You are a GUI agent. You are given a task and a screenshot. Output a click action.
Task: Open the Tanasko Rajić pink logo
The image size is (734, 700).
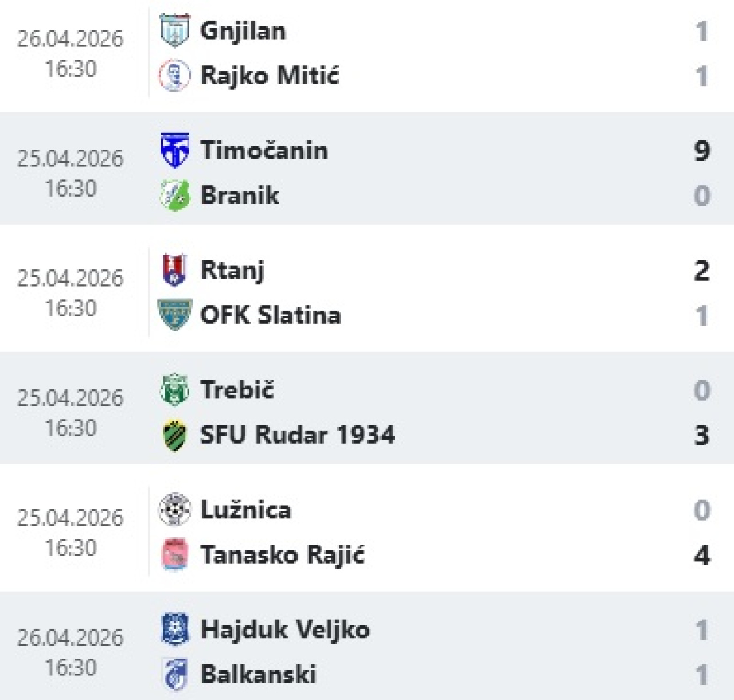[174, 554]
